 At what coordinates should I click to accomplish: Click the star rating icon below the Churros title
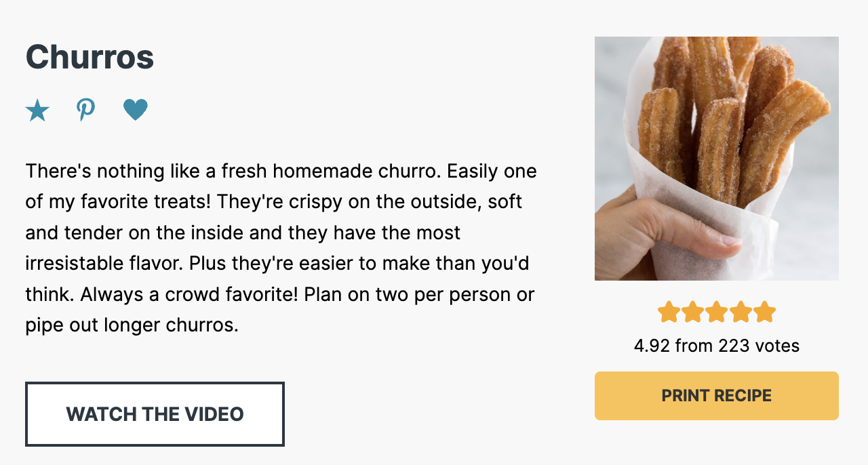pos(37,110)
